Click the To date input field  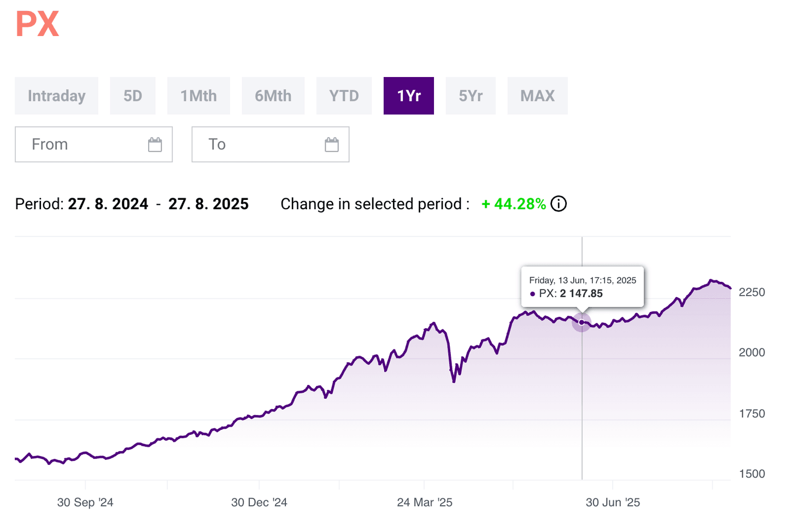click(257, 145)
